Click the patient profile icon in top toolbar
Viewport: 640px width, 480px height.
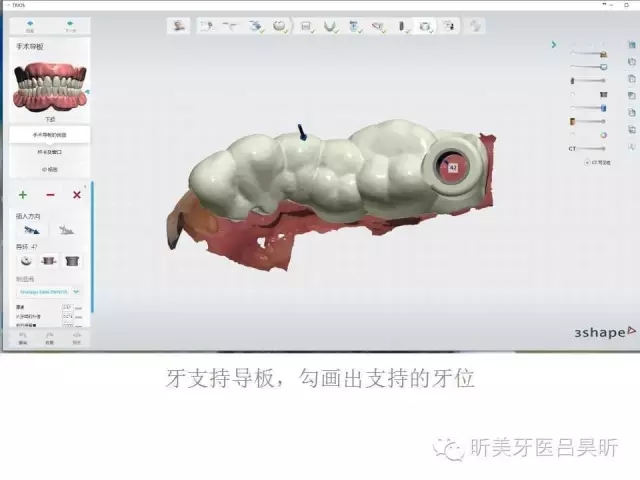pyautogui.click(x=179, y=26)
